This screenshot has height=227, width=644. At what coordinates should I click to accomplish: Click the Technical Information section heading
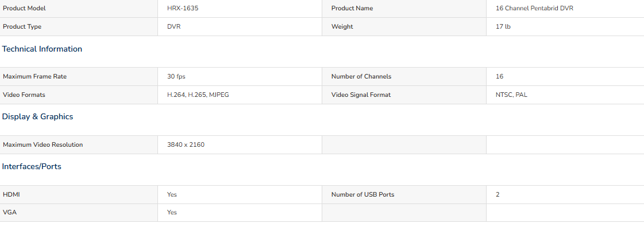(42, 49)
